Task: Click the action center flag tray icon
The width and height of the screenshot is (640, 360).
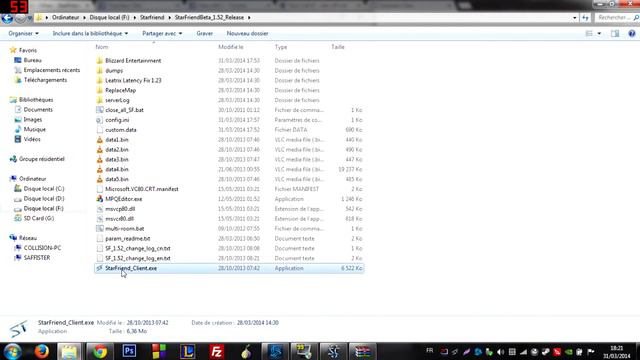Action: (591, 352)
